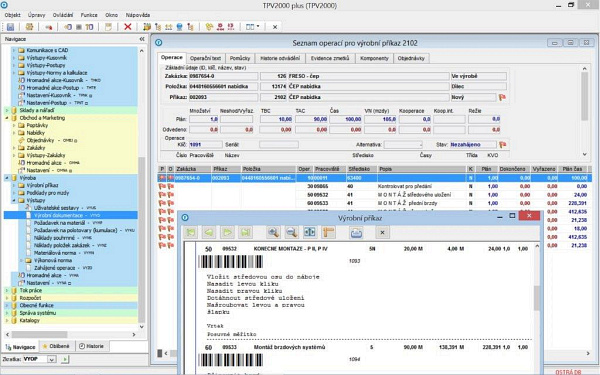
Task: Click the ruler icon in preview toolbar
Action: (x=328, y=232)
